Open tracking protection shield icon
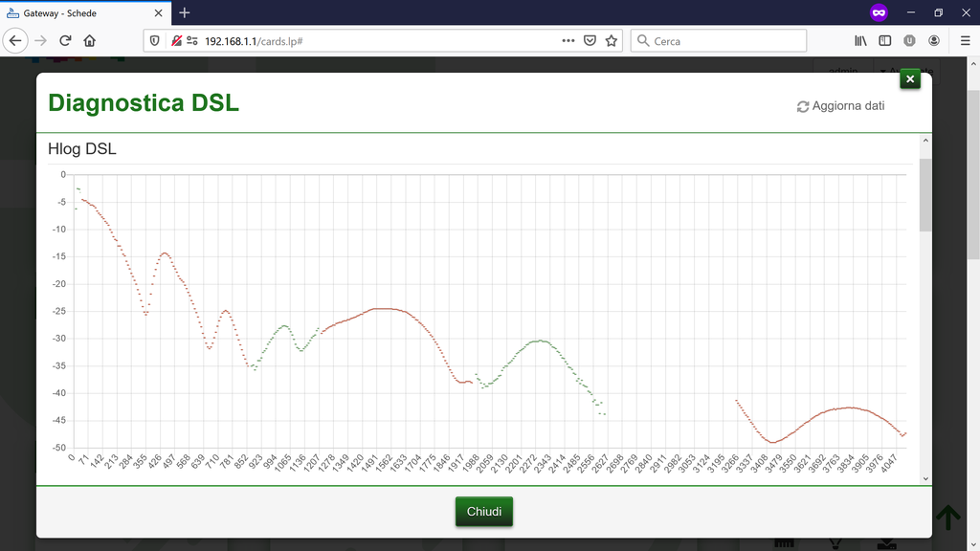 click(154, 40)
